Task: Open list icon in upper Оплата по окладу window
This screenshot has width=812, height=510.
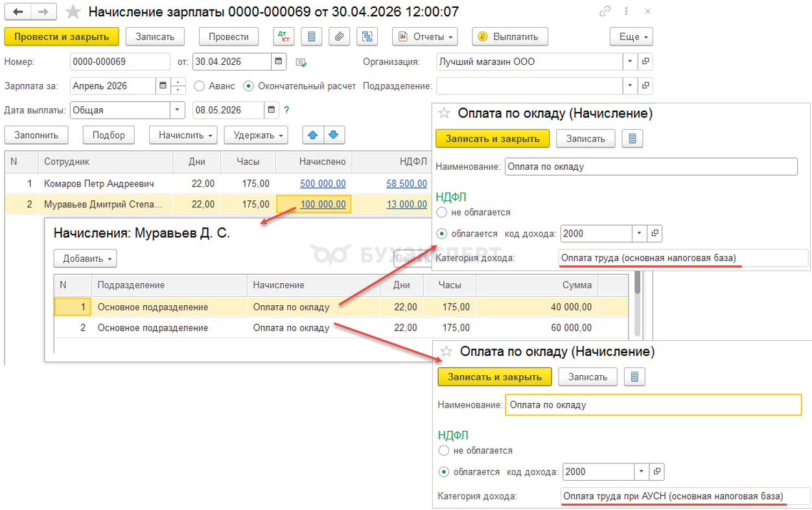Action: 632,138
